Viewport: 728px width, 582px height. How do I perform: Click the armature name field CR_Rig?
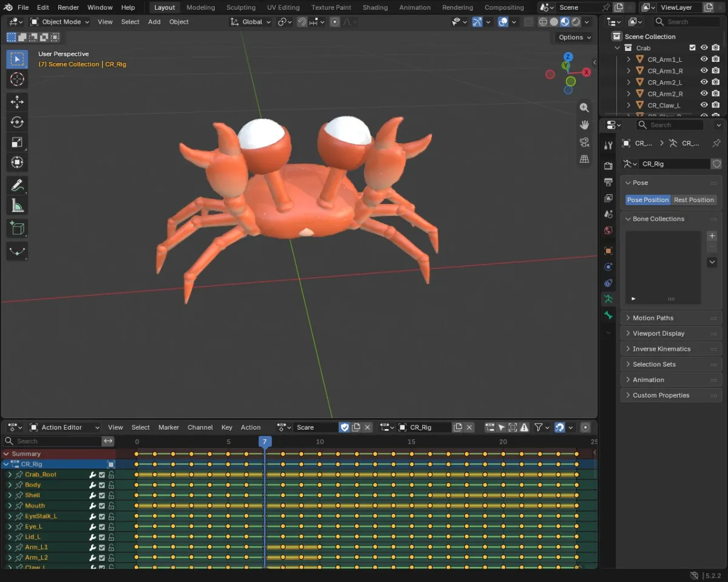pyautogui.click(x=675, y=164)
